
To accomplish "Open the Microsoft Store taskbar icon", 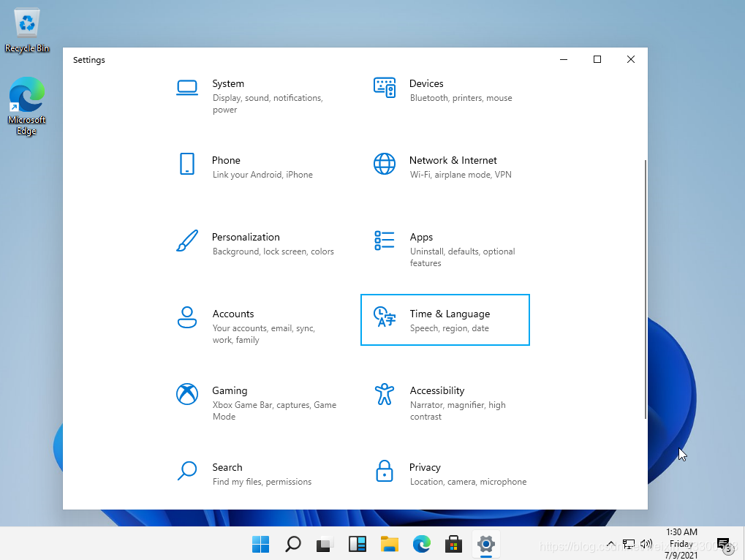I will click(x=454, y=545).
